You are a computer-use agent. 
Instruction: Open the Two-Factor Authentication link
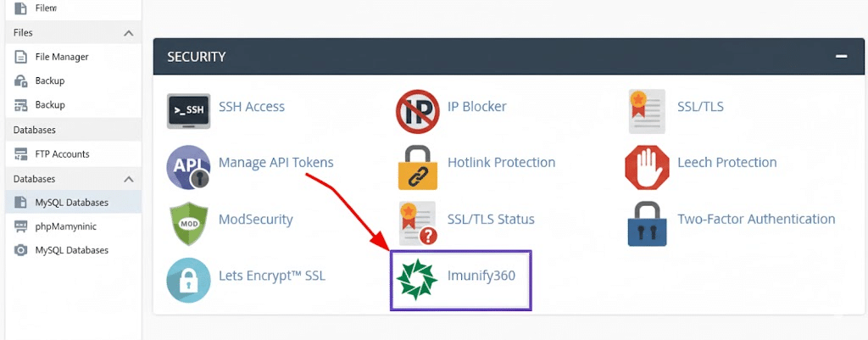point(756,219)
